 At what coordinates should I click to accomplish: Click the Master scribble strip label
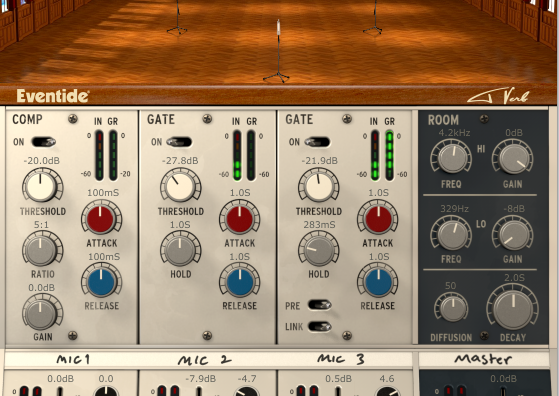pyautogui.click(x=484, y=359)
